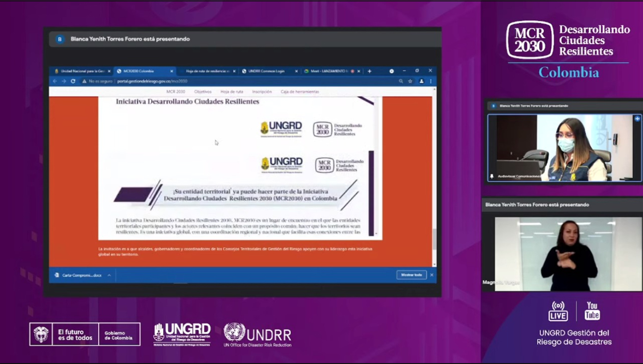Click the UNGRD logo at bottom

182,335
